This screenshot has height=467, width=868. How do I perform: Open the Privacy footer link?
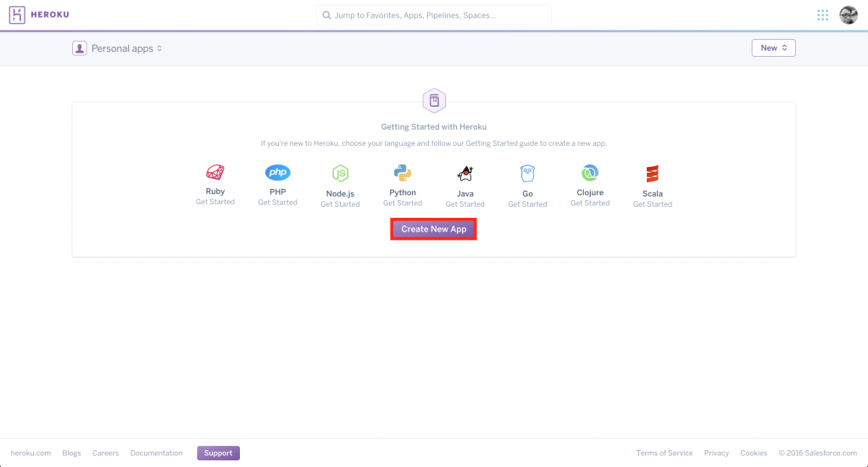coord(716,453)
